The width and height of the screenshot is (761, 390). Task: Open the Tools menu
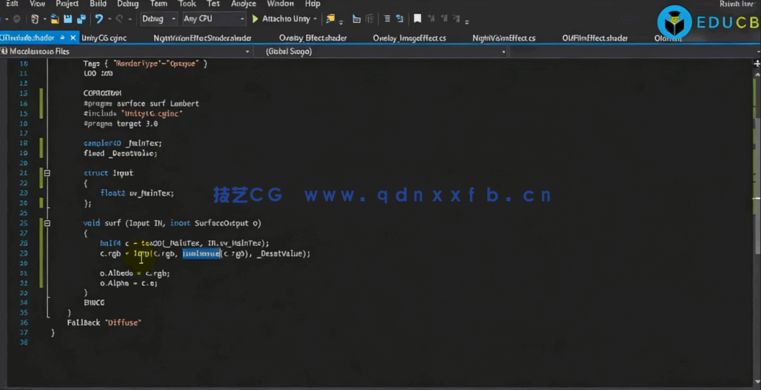(x=187, y=4)
